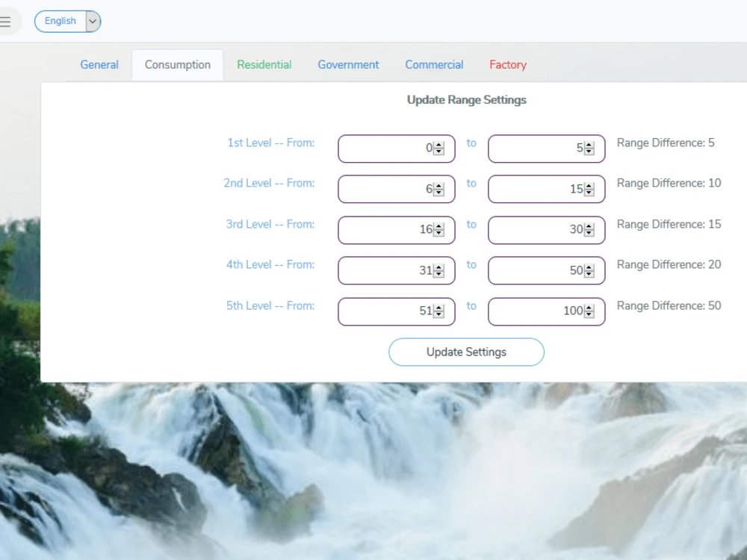Select the Residential tab
The image size is (747, 560).
(x=264, y=65)
